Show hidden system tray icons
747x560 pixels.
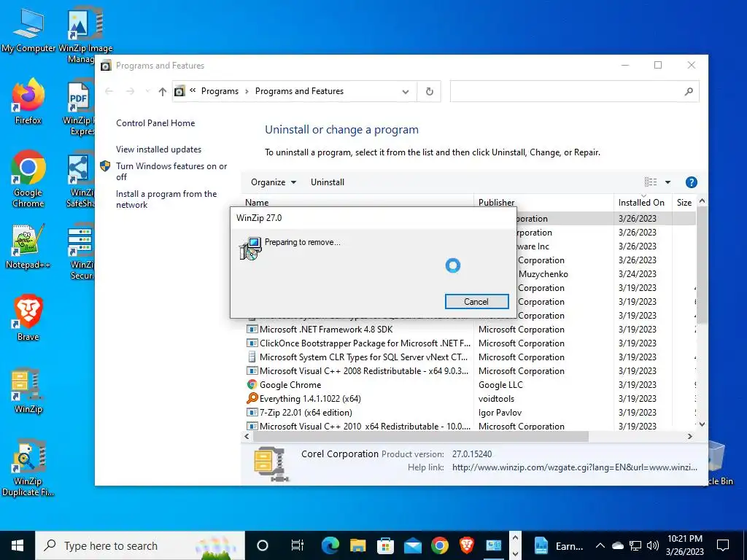600,545
